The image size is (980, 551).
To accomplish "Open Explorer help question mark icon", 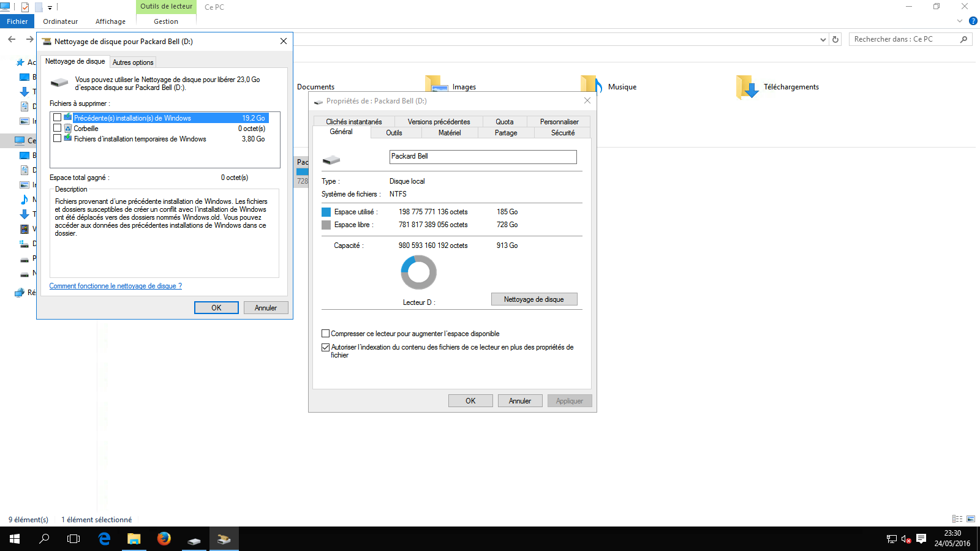I will tap(973, 21).
